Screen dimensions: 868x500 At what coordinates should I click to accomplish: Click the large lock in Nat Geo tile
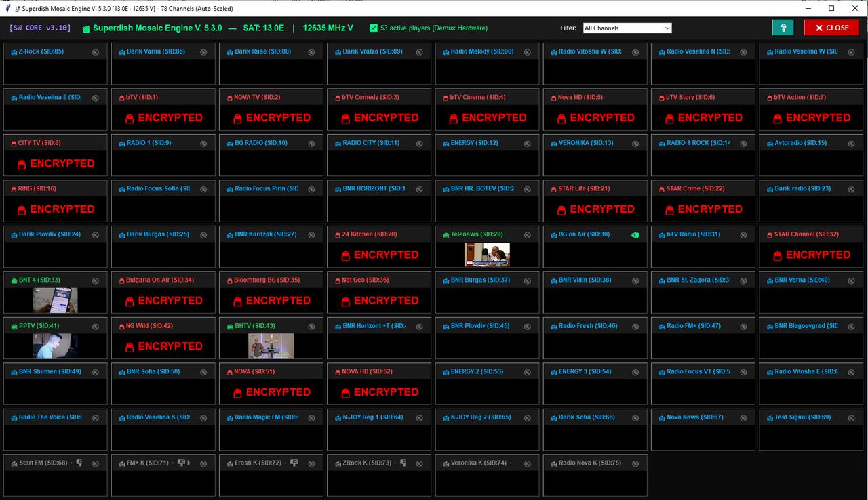(x=346, y=301)
